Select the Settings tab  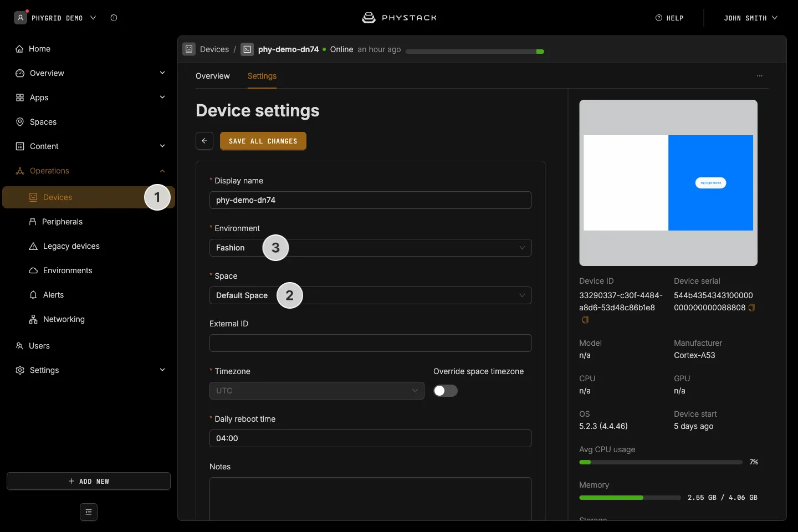(262, 76)
